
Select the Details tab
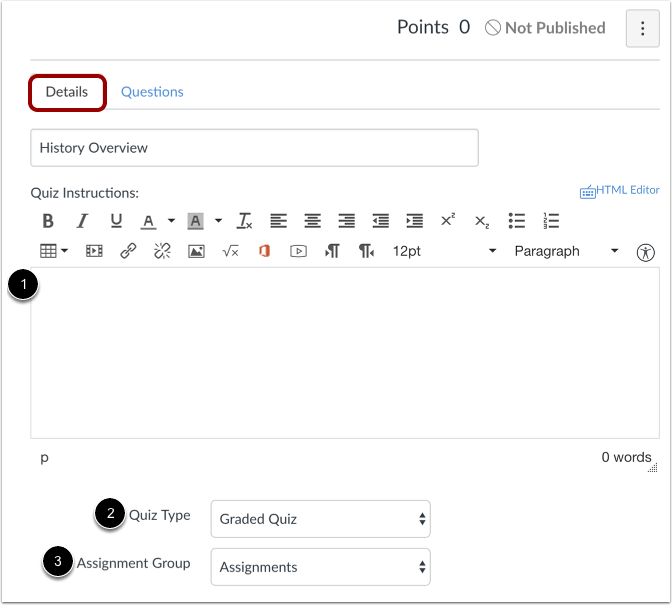pos(67,92)
